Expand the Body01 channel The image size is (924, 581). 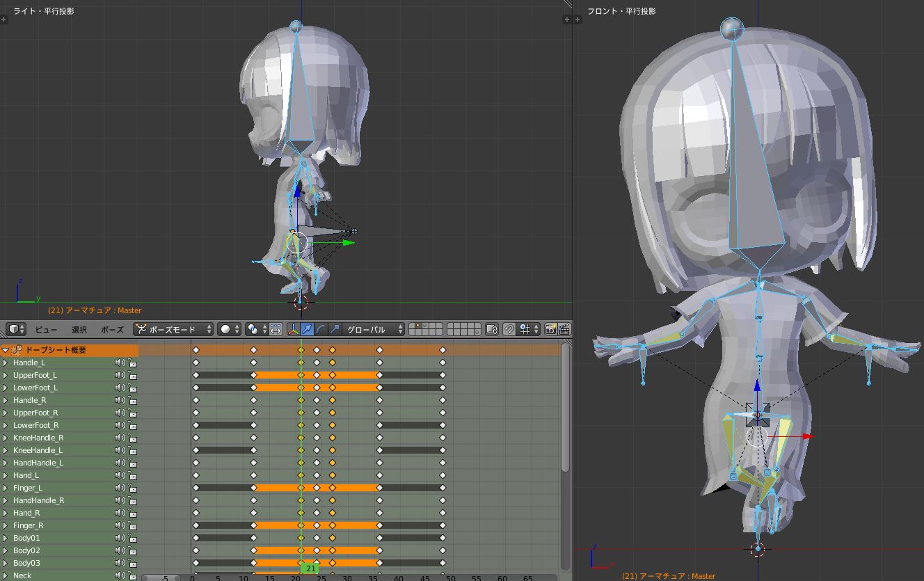tap(6, 538)
